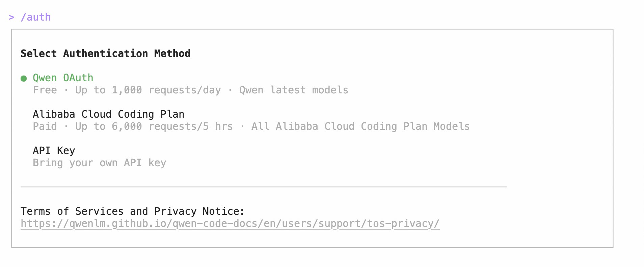Open the tos-privacy documentation URL
644x267 pixels.
[x=230, y=224]
